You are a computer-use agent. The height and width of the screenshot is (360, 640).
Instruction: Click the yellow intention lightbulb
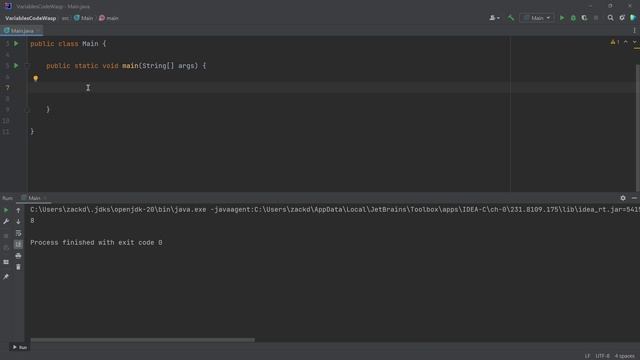[x=36, y=78]
